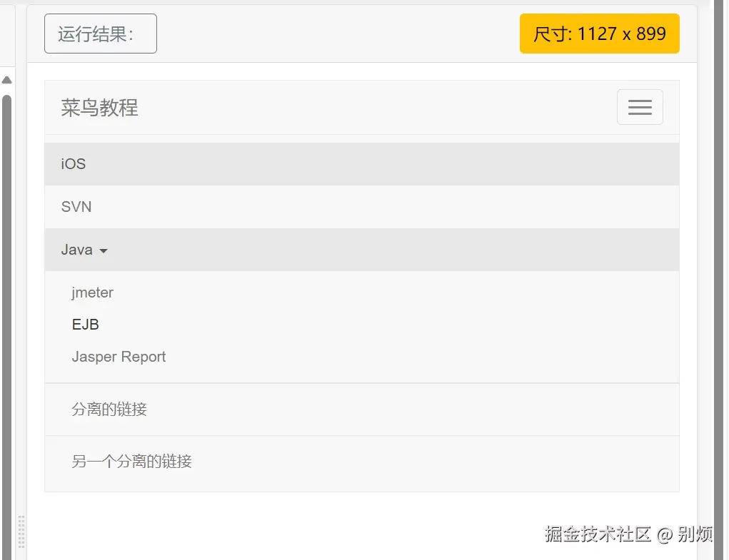Screen dimensions: 729x560
Task: Open the jmeter link
Action: pyautogui.click(x=93, y=292)
